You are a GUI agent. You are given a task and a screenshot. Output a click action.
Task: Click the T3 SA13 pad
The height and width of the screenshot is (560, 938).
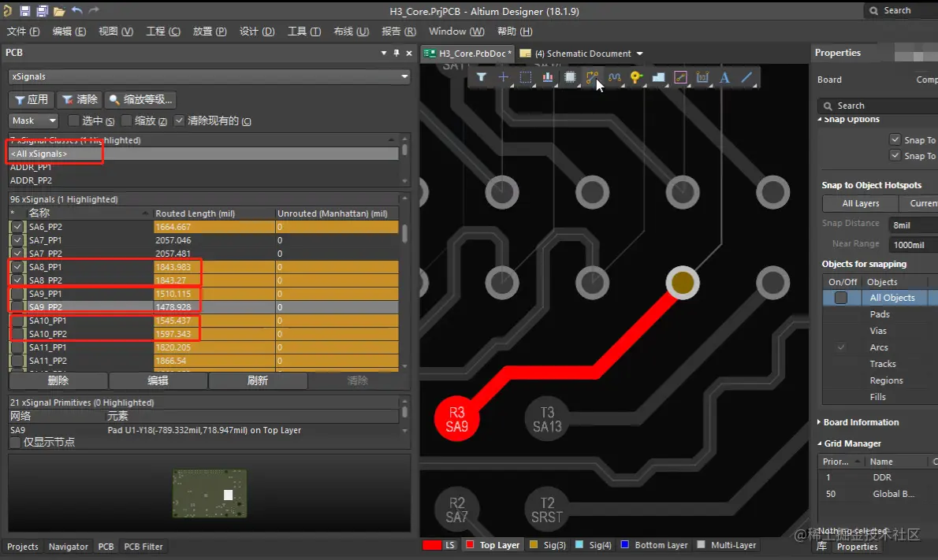tap(547, 419)
